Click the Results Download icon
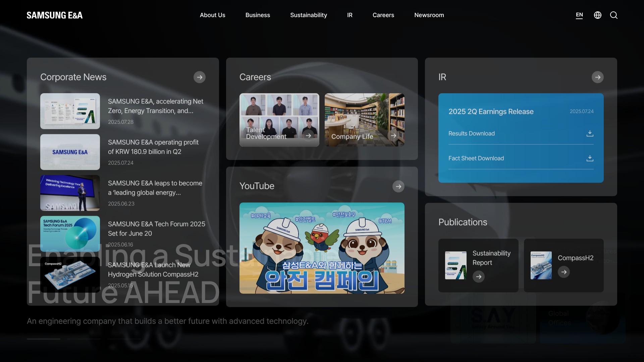The image size is (644, 362). pos(590,133)
